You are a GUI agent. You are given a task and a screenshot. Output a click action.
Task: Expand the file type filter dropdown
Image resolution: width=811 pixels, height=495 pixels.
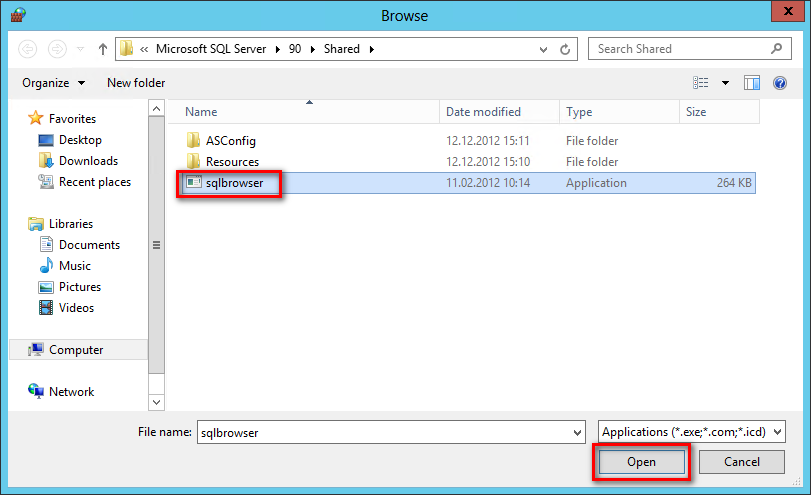[x=779, y=432]
